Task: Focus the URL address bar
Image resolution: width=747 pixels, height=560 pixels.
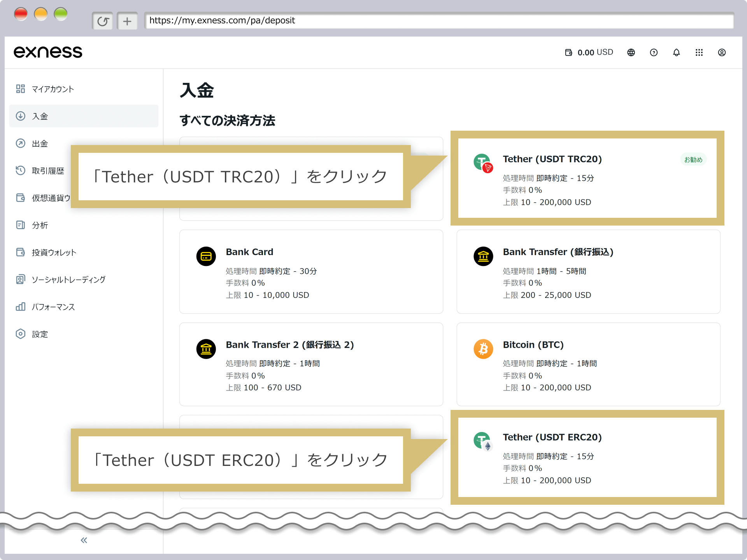Action: (439, 21)
